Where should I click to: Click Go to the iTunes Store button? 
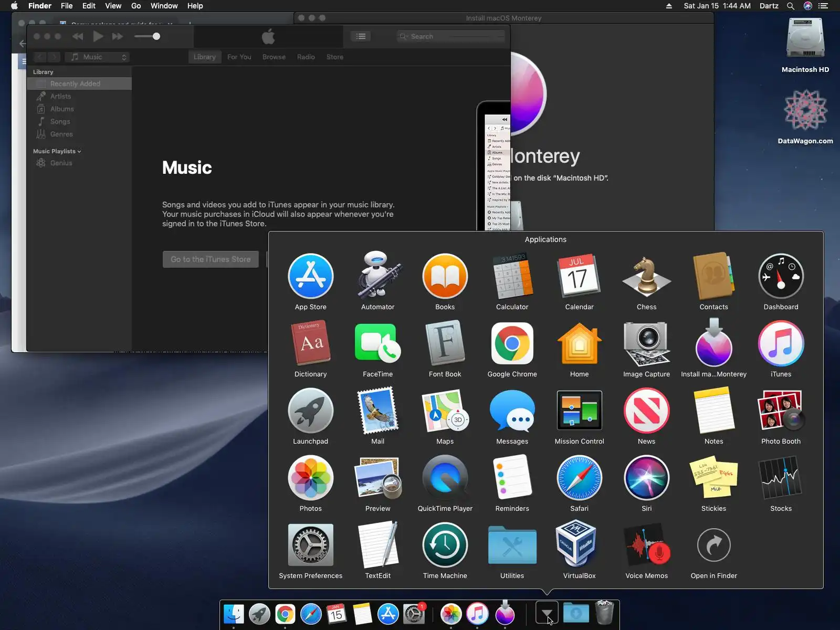(x=211, y=259)
